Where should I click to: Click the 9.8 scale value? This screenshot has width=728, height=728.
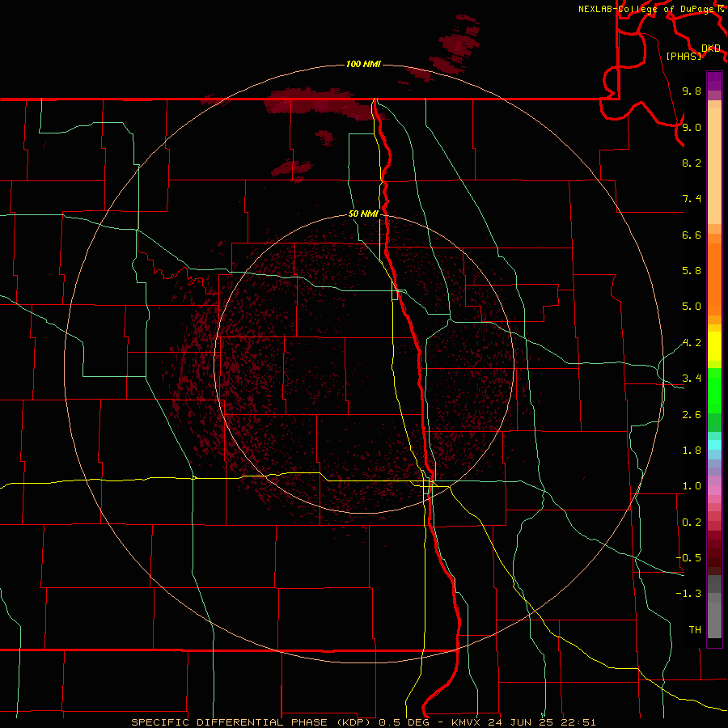coord(692,91)
